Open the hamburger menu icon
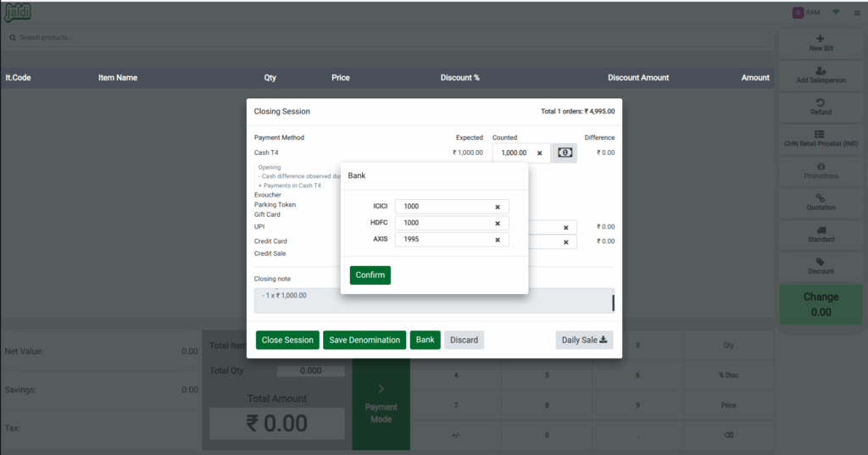Viewport: 868px width, 455px height. (x=857, y=13)
